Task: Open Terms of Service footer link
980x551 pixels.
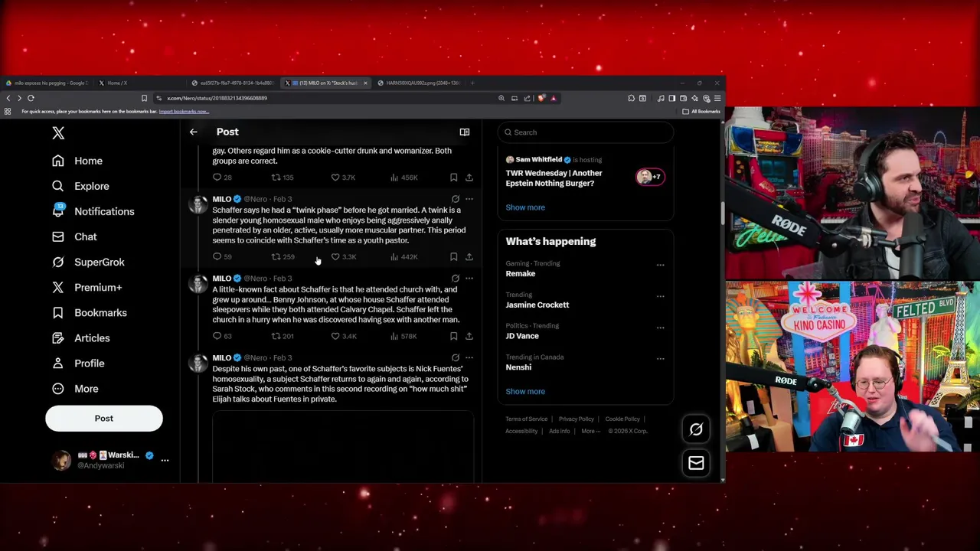Action: coord(526,419)
